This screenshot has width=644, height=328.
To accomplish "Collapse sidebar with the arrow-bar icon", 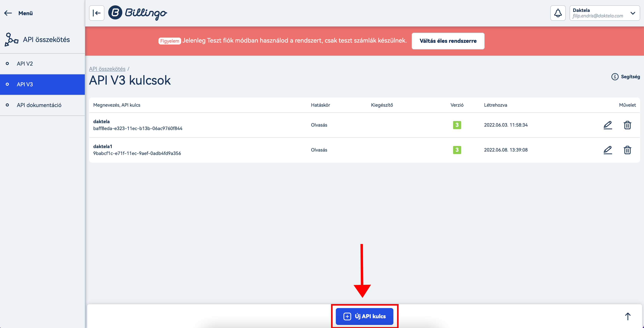I will coord(97,13).
